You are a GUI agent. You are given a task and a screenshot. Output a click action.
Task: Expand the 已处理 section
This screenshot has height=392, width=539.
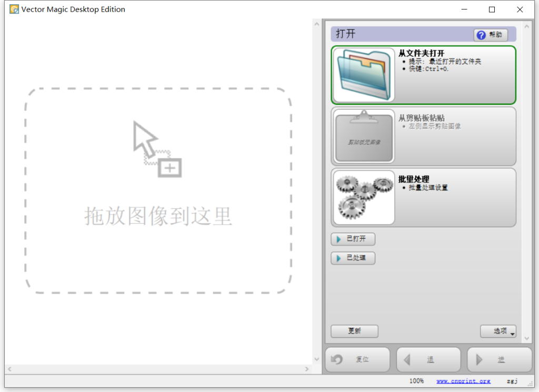tap(353, 258)
